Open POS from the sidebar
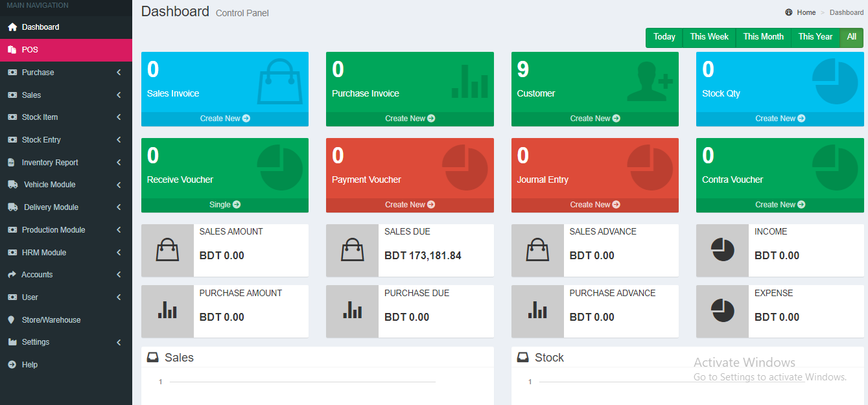868x405 pixels. 30,50
